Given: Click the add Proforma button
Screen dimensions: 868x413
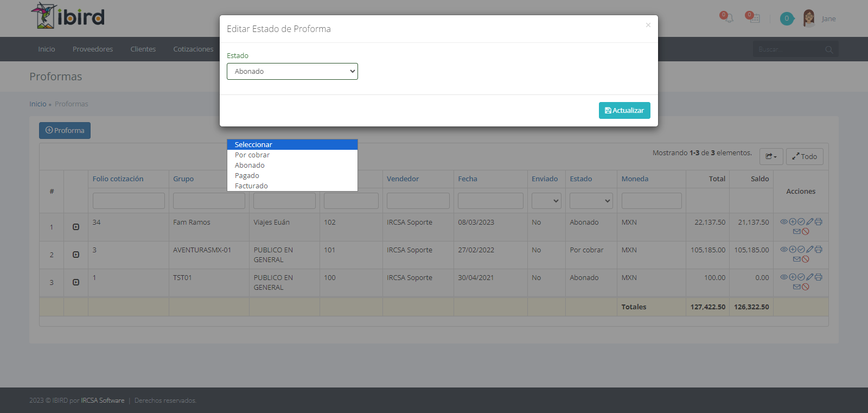Looking at the screenshot, I should point(65,130).
